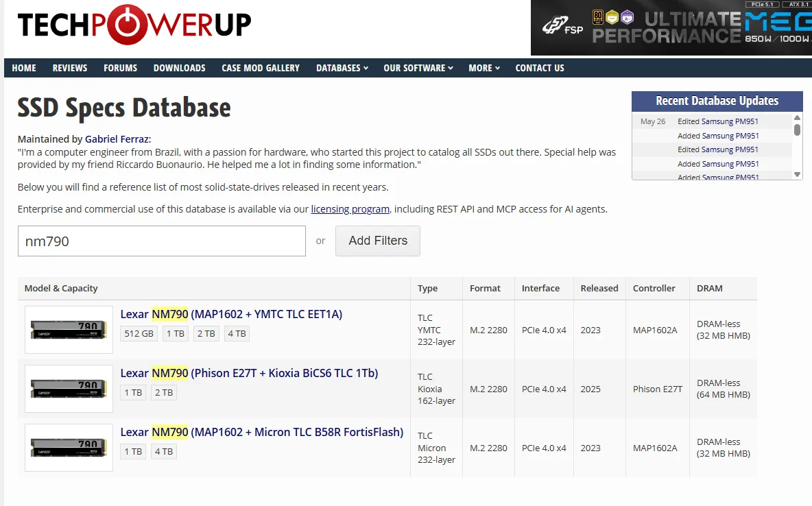
Task: Expand the OUR SOFTWARE dropdown menu
Action: (x=418, y=68)
